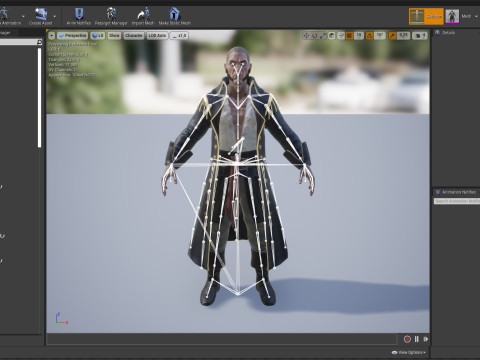The image size is (480, 360).
Task: Open the Perspective view menu
Action: pos(73,35)
